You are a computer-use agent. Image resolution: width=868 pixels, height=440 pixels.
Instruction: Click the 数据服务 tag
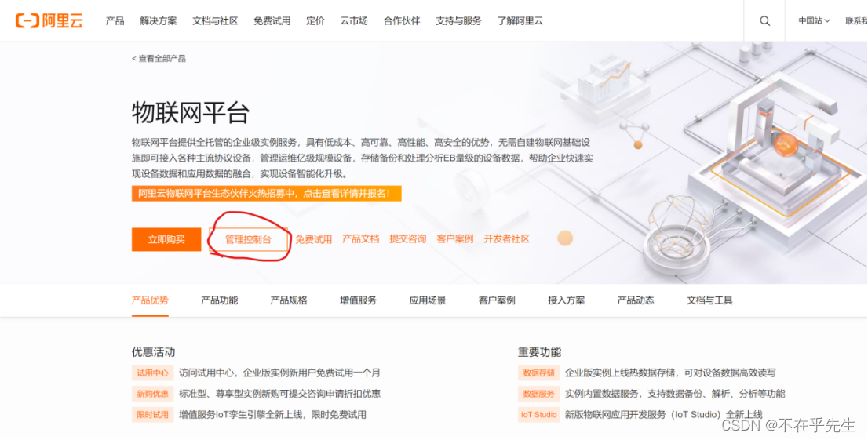[x=538, y=394]
